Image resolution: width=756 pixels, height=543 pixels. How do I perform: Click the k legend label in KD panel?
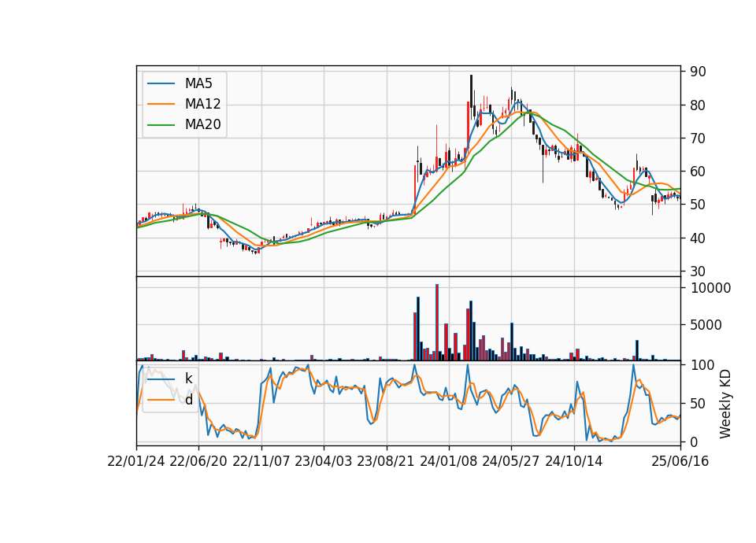(188, 379)
